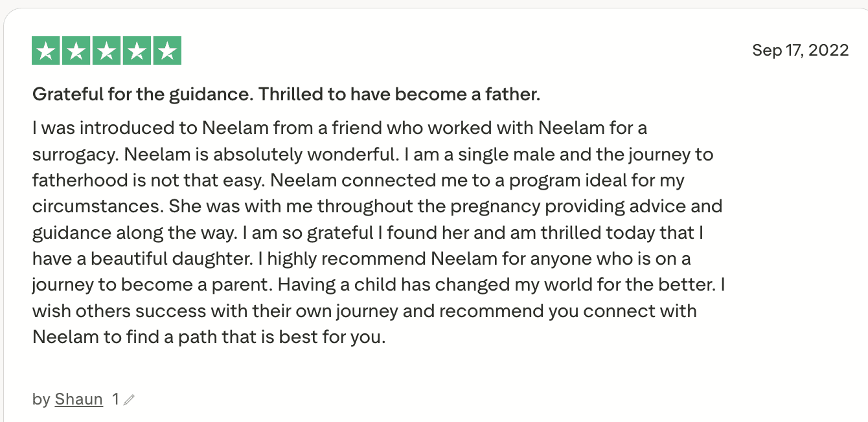Click the review count number next to Shaun

[115, 399]
